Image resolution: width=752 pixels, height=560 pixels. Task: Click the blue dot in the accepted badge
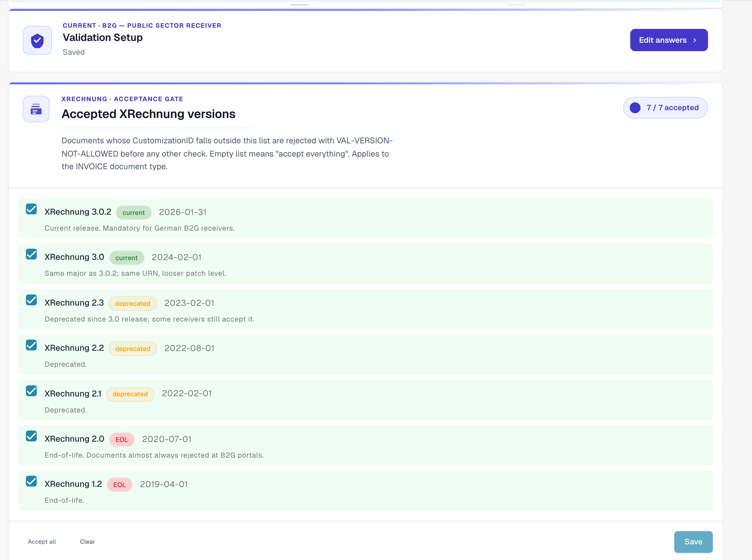[635, 107]
